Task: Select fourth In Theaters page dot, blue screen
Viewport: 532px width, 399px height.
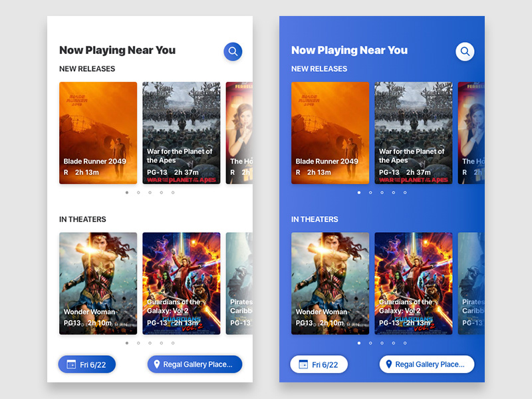Action: click(394, 343)
